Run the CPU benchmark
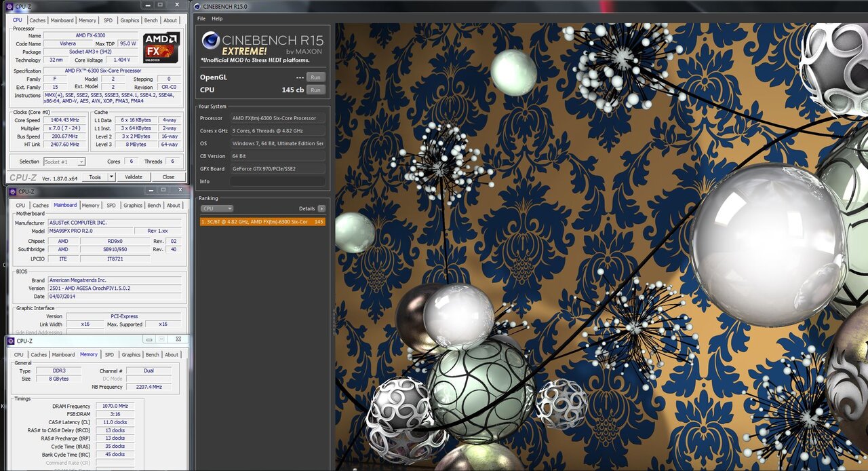 315,90
